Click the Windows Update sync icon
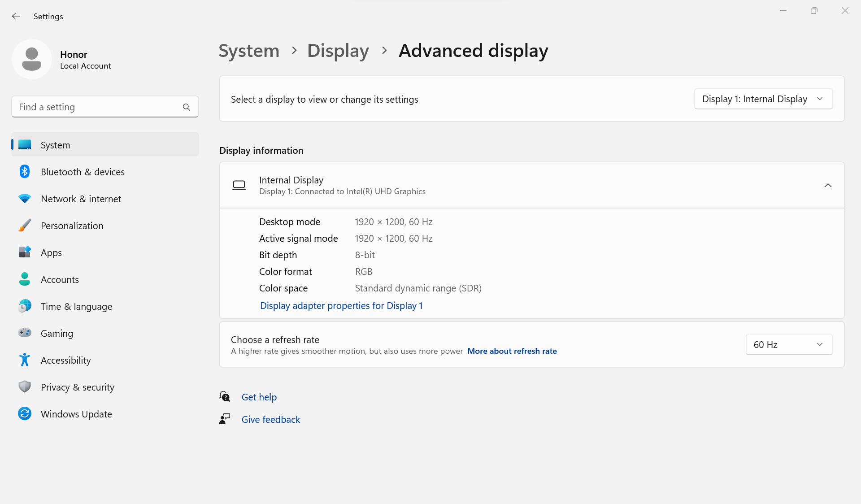This screenshot has width=861, height=504. [x=25, y=414]
